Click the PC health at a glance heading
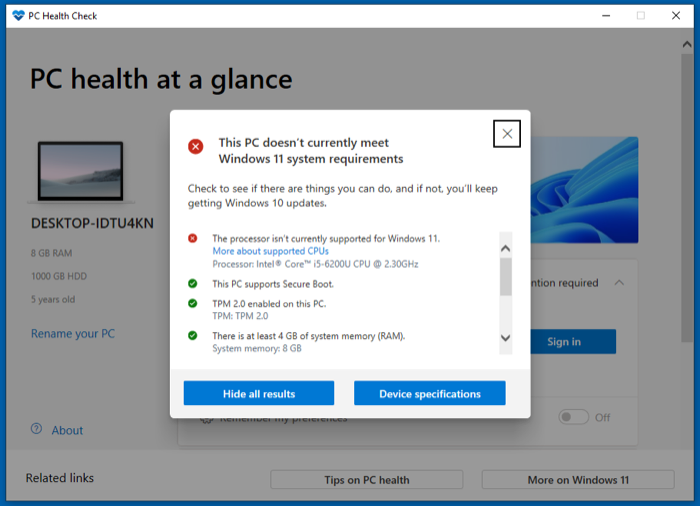Image resolution: width=700 pixels, height=506 pixels. pos(161,79)
